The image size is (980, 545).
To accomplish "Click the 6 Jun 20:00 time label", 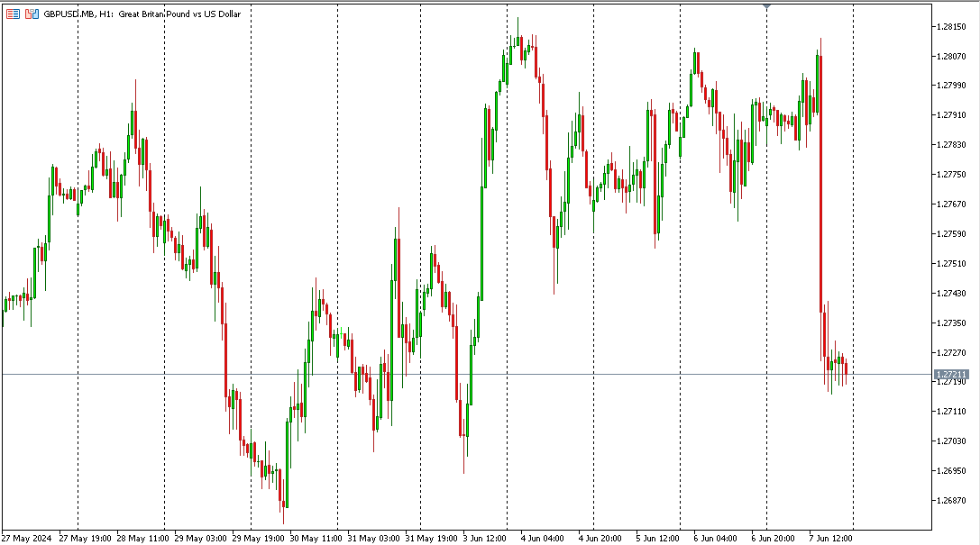I will point(774,538).
